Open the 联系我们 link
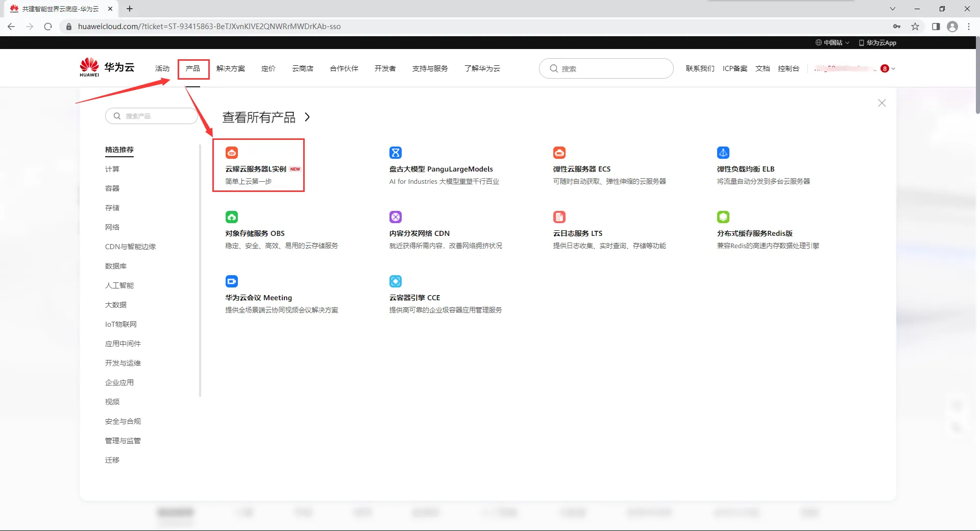Screen dimensions: 980x531 coord(700,68)
